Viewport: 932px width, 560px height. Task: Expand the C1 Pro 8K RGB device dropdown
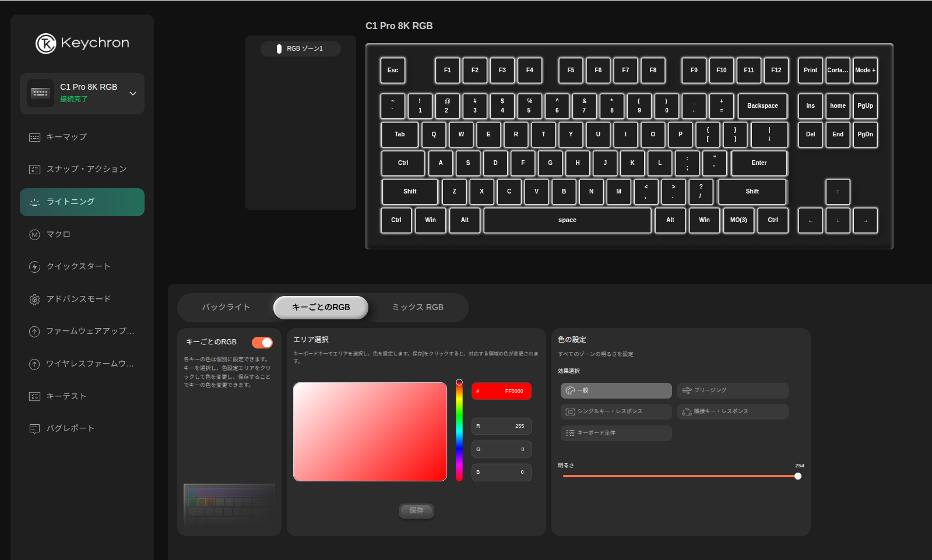click(133, 93)
